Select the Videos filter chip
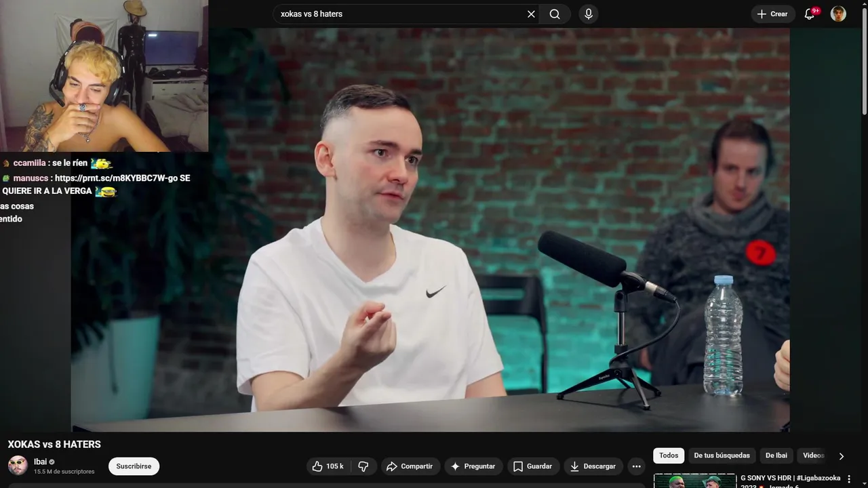Screen dimensions: 868x488 click(813, 455)
